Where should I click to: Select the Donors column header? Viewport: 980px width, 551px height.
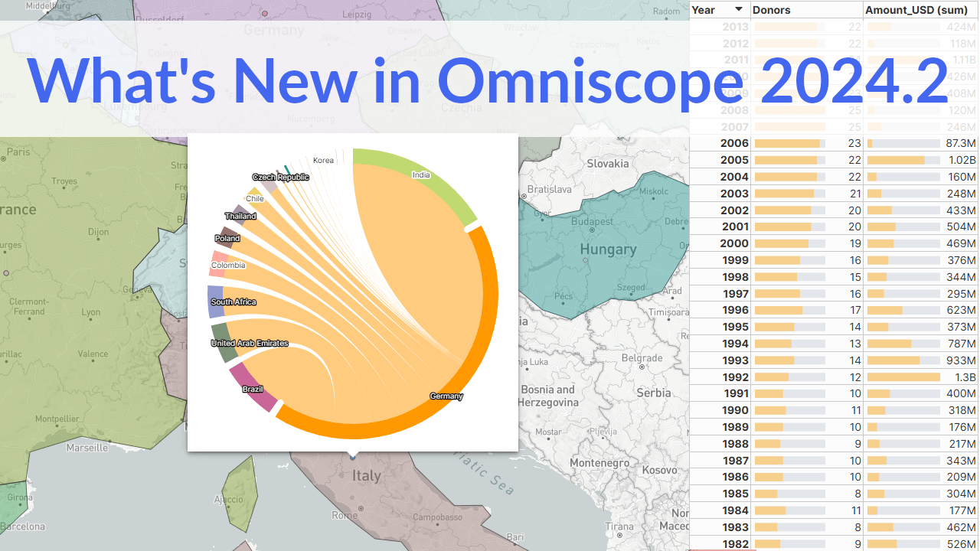tap(772, 9)
